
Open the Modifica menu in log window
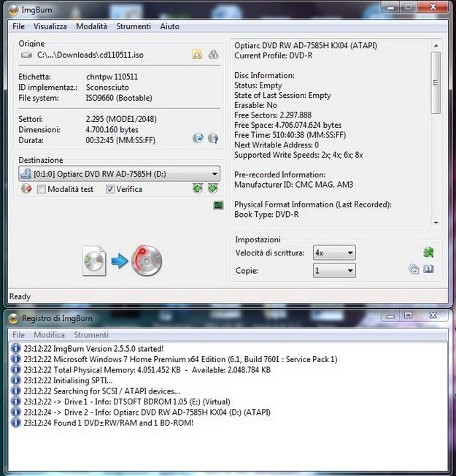pos(49,335)
